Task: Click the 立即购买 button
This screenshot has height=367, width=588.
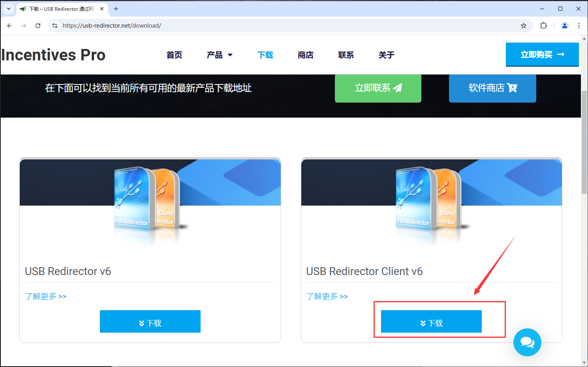Action: [542, 54]
